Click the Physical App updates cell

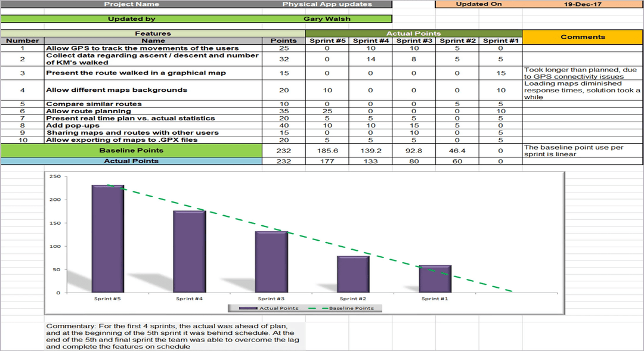tap(327, 4)
